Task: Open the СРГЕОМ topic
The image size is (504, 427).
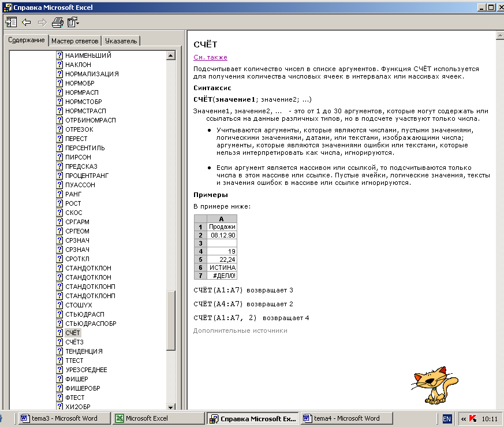Action: (77, 231)
